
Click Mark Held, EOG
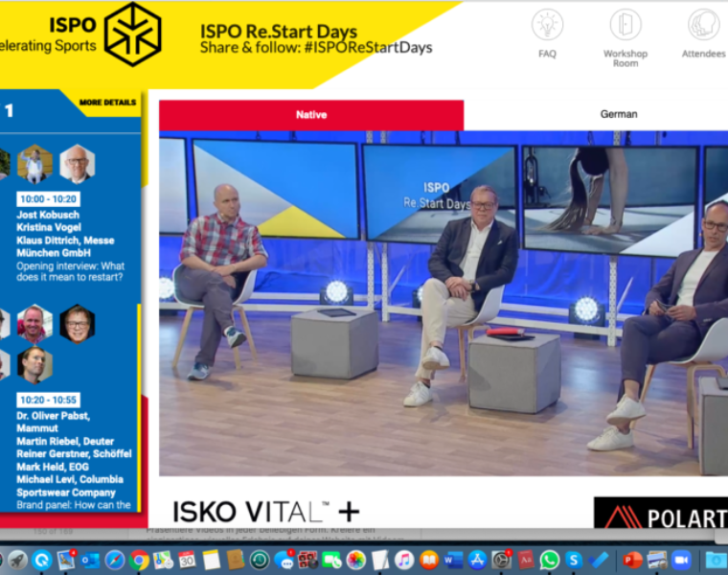point(53,467)
